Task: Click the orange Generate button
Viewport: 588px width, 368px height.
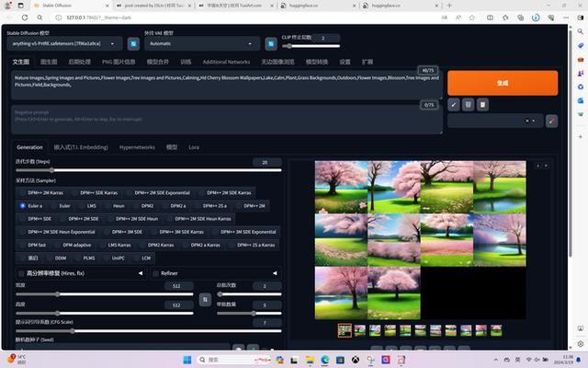Action: 503,82
